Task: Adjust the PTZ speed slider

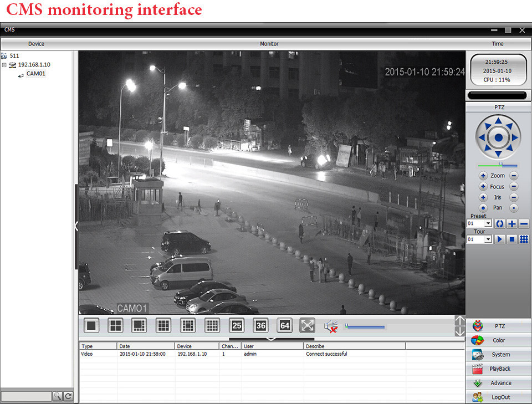Action: click(x=500, y=165)
